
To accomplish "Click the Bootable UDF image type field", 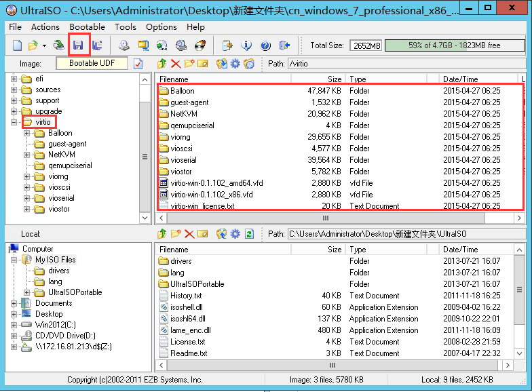I will (92, 63).
